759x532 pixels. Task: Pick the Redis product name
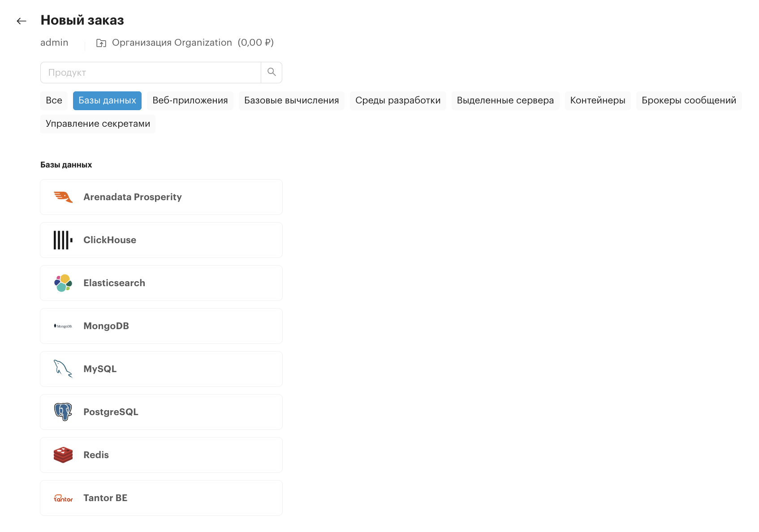(x=96, y=455)
